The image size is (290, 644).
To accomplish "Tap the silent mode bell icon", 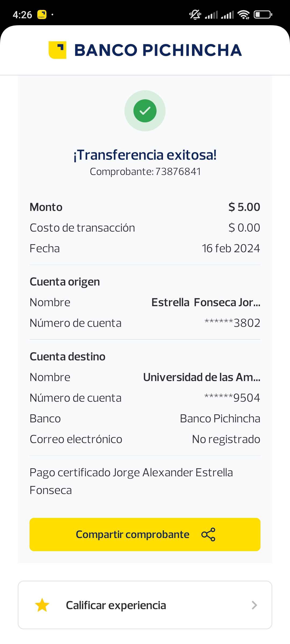I will (x=195, y=14).
